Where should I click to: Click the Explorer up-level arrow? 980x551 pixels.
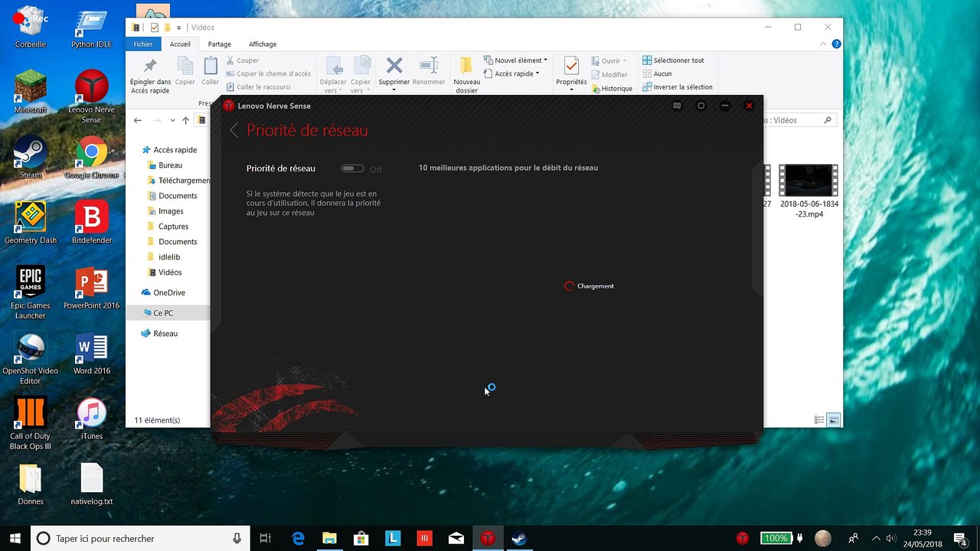point(185,120)
